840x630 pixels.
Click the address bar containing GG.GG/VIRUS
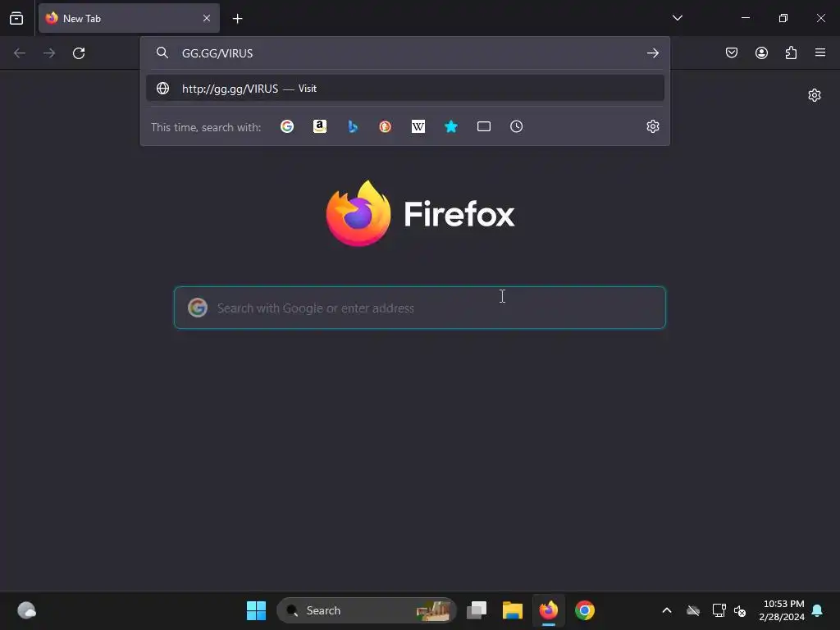pos(407,53)
